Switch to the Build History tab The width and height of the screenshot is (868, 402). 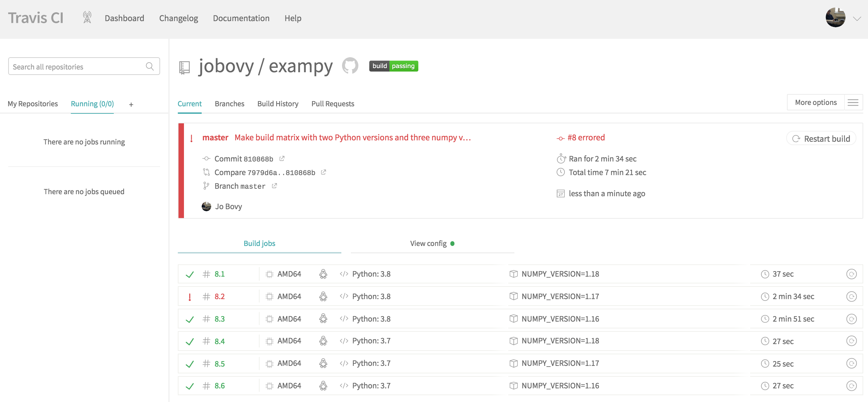pos(278,104)
